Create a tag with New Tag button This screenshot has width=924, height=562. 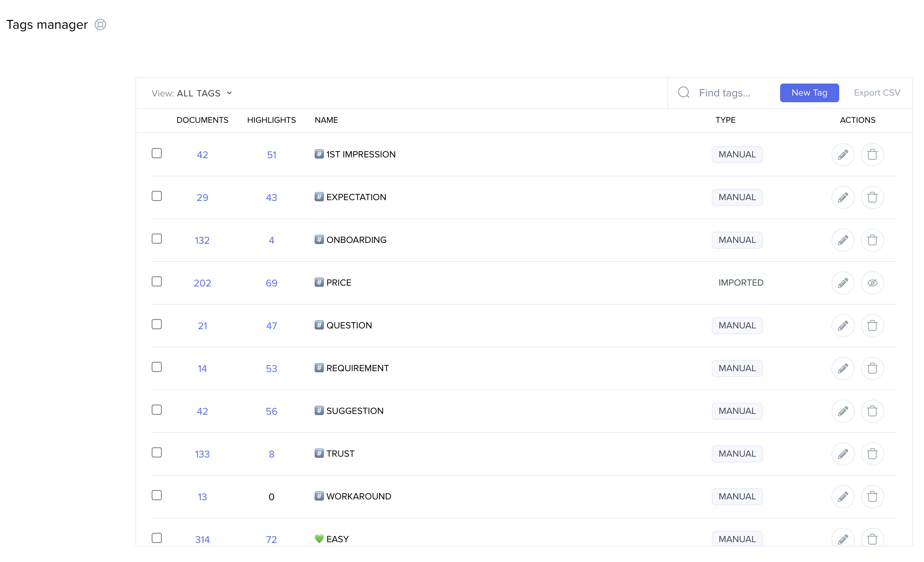809,93
